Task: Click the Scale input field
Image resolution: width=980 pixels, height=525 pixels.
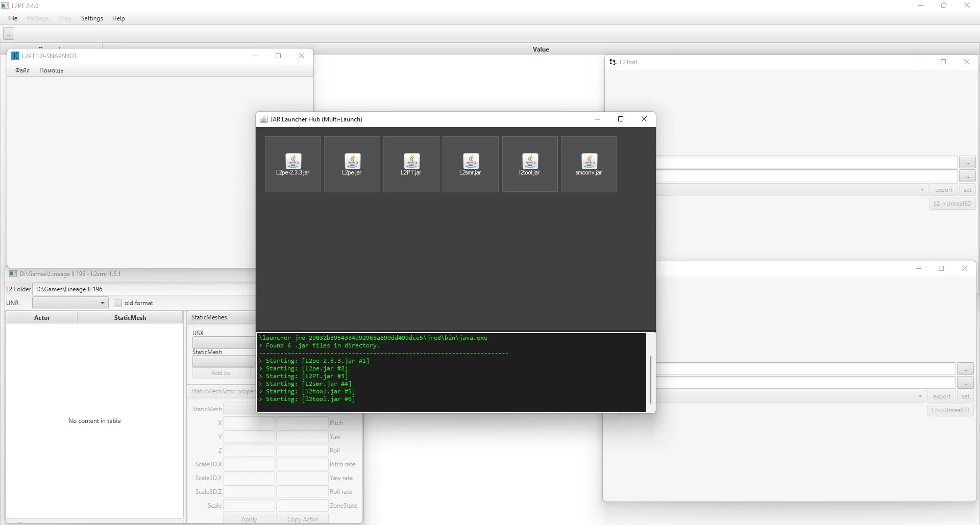Action: pyautogui.click(x=249, y=506)
